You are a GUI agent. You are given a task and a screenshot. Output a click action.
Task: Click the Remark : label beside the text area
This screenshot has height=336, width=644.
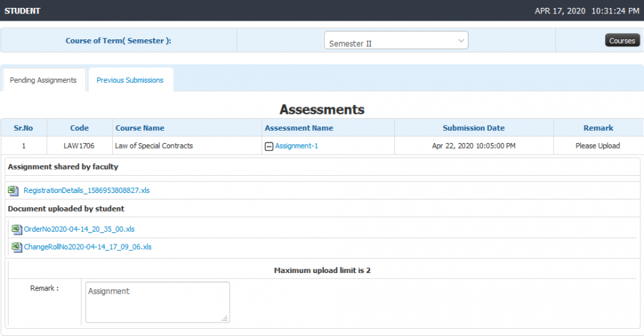tap(44, 288)
